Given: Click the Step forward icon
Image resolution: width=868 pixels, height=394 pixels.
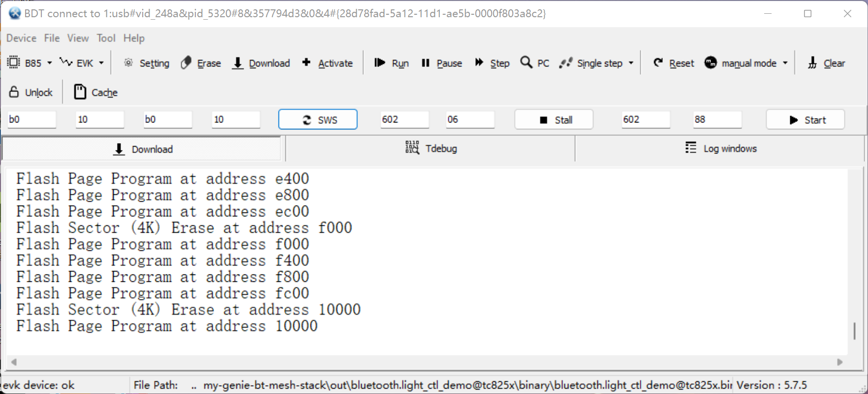Looking at the screenshot, I should tap(479, 63).
